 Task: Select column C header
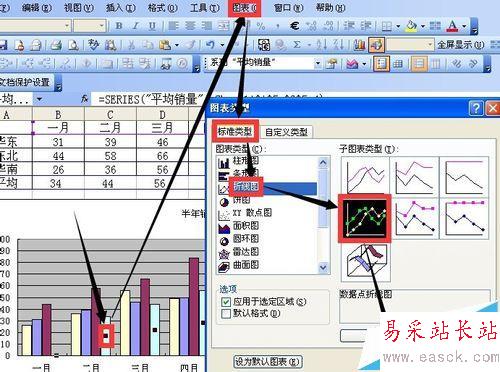click(110, 115)
